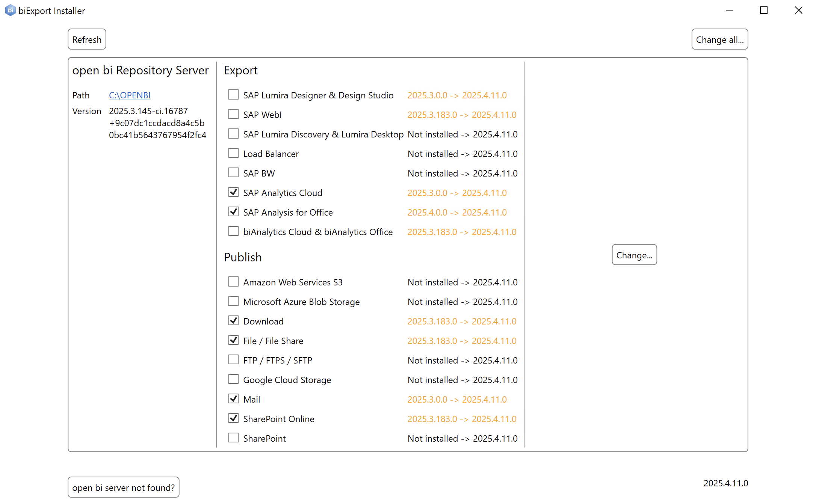Uncheck the Mail checkbox
The width and height of the screenshot is (816, 504).
[233, 399]
